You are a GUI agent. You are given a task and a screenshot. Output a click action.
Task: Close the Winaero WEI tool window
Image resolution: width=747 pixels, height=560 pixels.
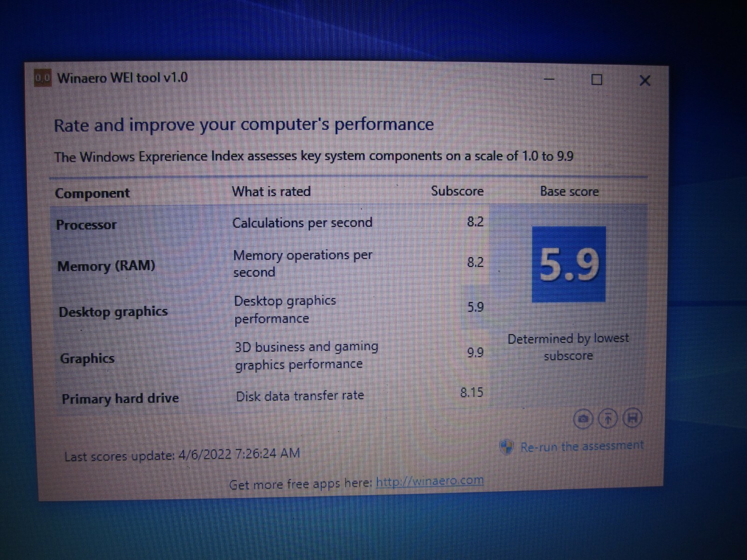[x=645, y=81]
